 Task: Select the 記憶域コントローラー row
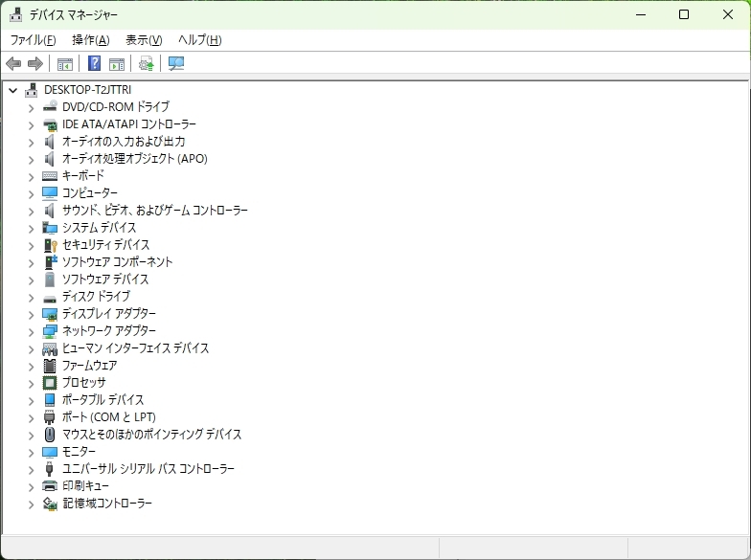pos(107,504)
